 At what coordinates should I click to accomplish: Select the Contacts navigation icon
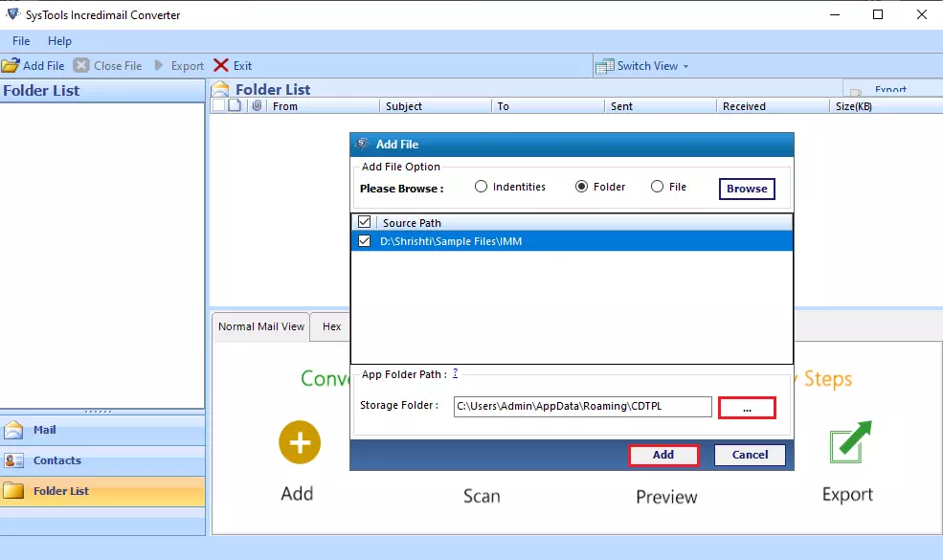tap(13, 460)
